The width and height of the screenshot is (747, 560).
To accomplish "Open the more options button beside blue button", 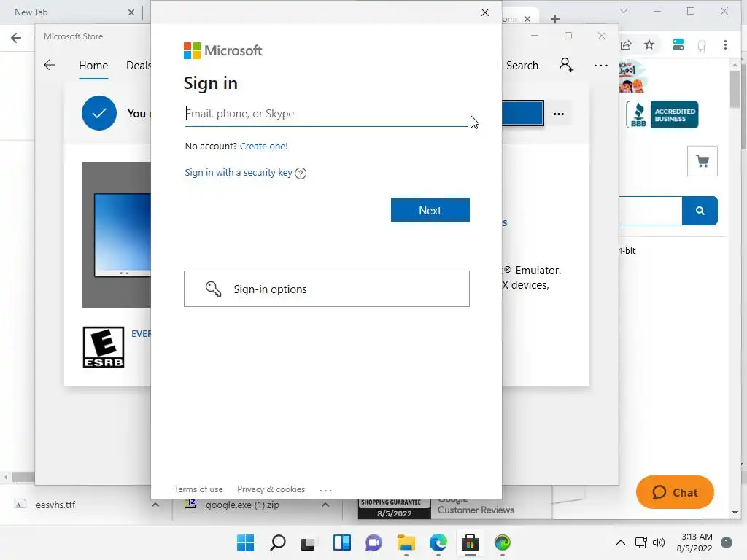I will coord(559,114).
